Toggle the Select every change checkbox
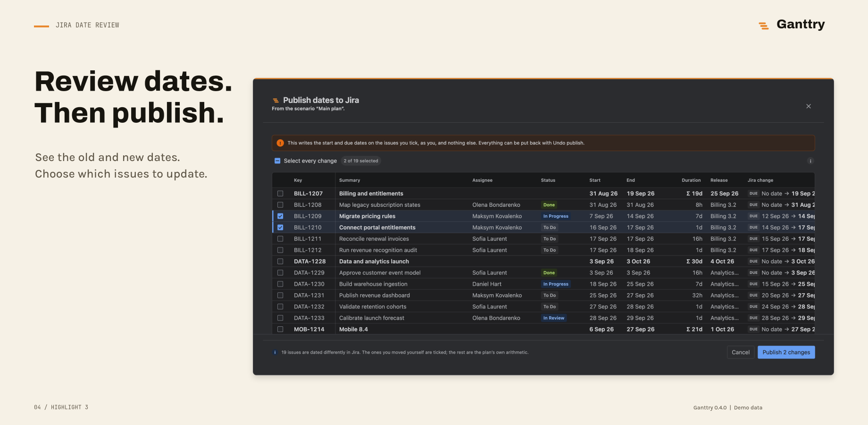 (277, 161)
